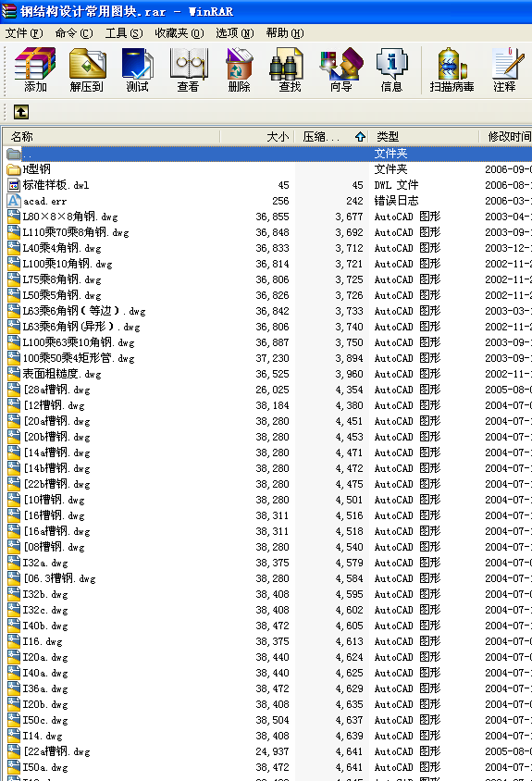Select file [06.3槽钢.dwg

point(59,578)
